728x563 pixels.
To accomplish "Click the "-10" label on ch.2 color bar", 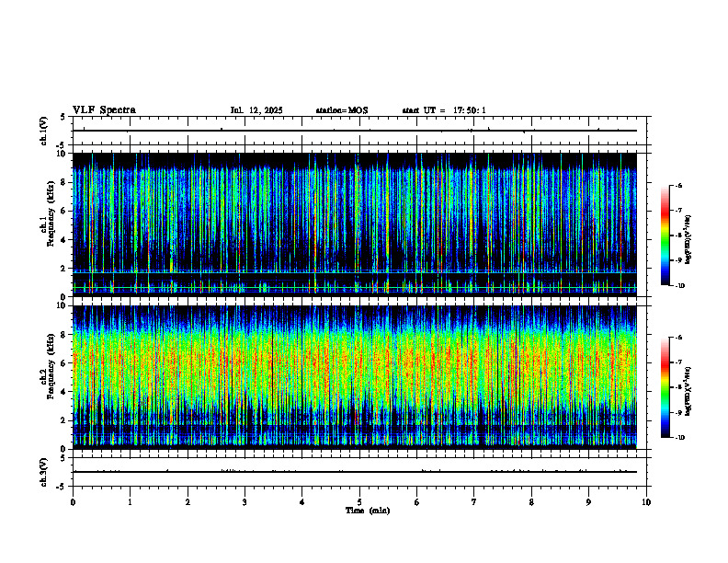I will [679, 438].
